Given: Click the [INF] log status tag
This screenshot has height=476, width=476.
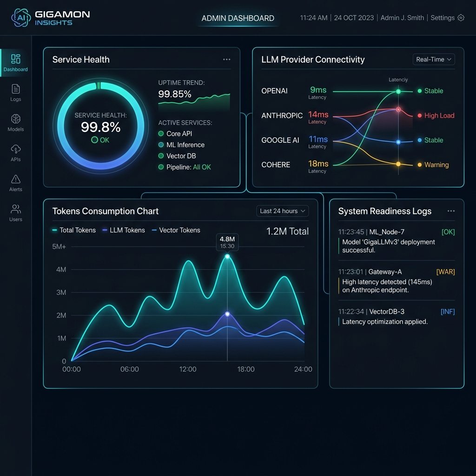Looking at the screenshot, I should click(x=448, y=311).
